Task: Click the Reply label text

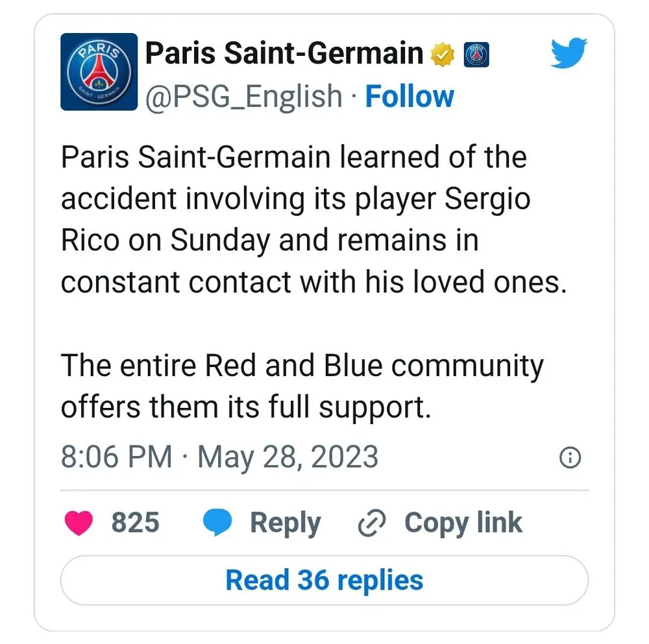Action: click(286, 522)
